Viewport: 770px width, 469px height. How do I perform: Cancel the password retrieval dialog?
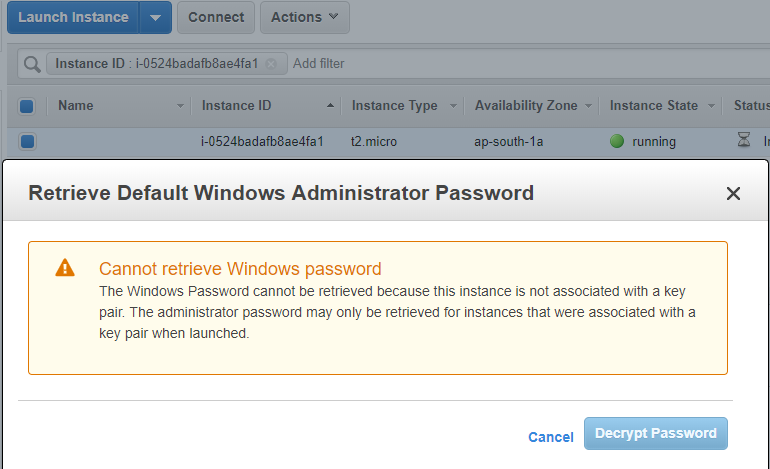[550, 437]
